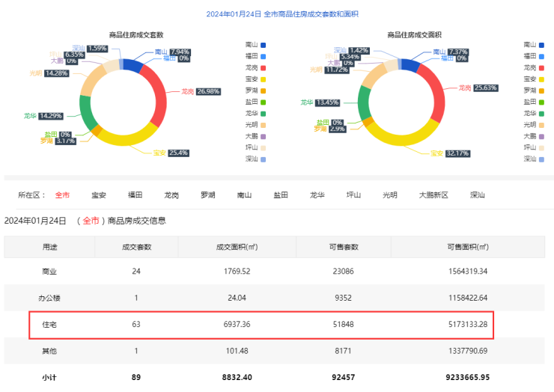The height and width of the screenshot is (392, 554).
Task: Toggle 南山 legend entry in 成交套数 chart
Action: (255, 45)
